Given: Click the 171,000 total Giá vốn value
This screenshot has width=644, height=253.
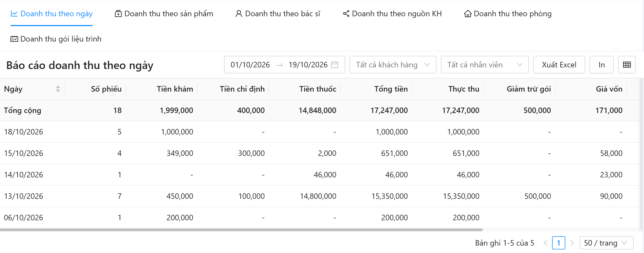Looking at the screenshot, I should pos(609,110).
